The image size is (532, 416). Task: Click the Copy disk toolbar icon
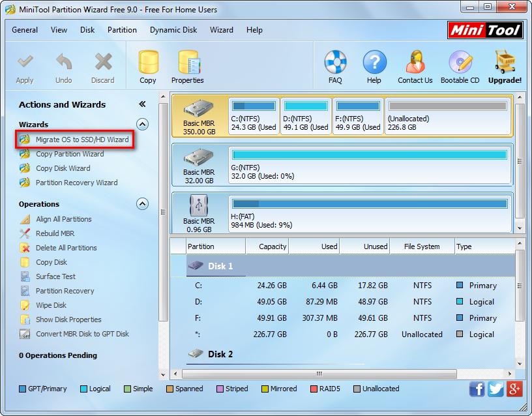point(148,62)
